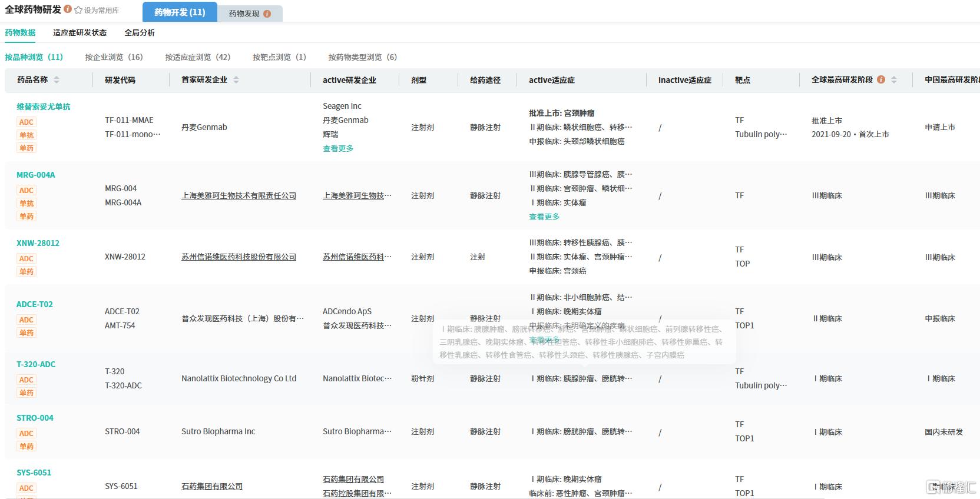This screenshot has height=499, width=980.
Task: Open the T-320-ADC drug name link
Action: 36,364
